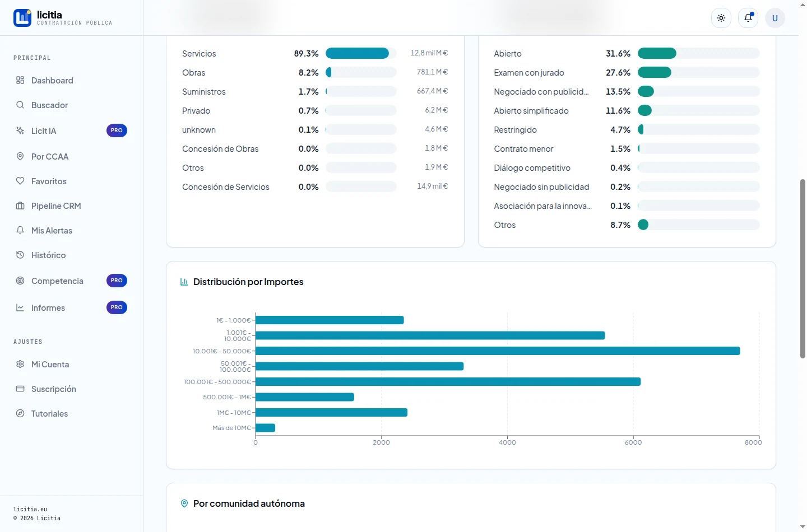
Task: Click the Restringido row label
Action: pos(516,130)
